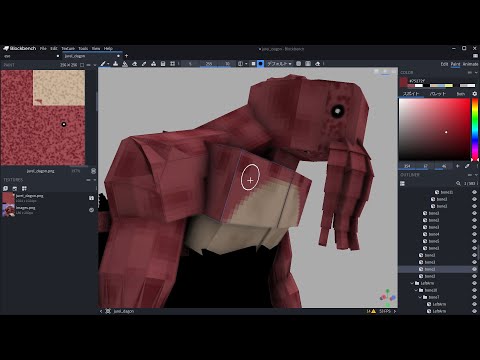Screen dimensions: 480x360
Task: Toggle the checkbox next to 256 x 256
Action: (x=82, y=65)
